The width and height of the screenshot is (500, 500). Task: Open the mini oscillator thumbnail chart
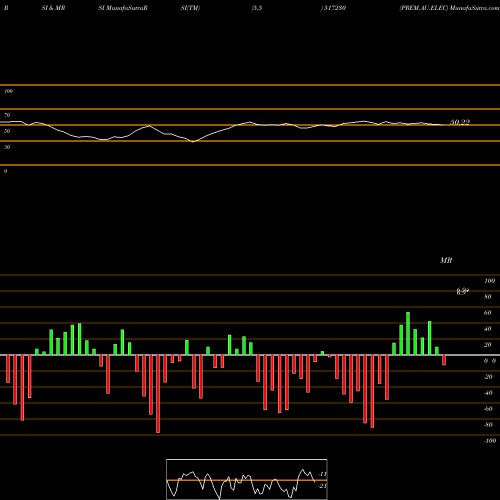point(247,479)
